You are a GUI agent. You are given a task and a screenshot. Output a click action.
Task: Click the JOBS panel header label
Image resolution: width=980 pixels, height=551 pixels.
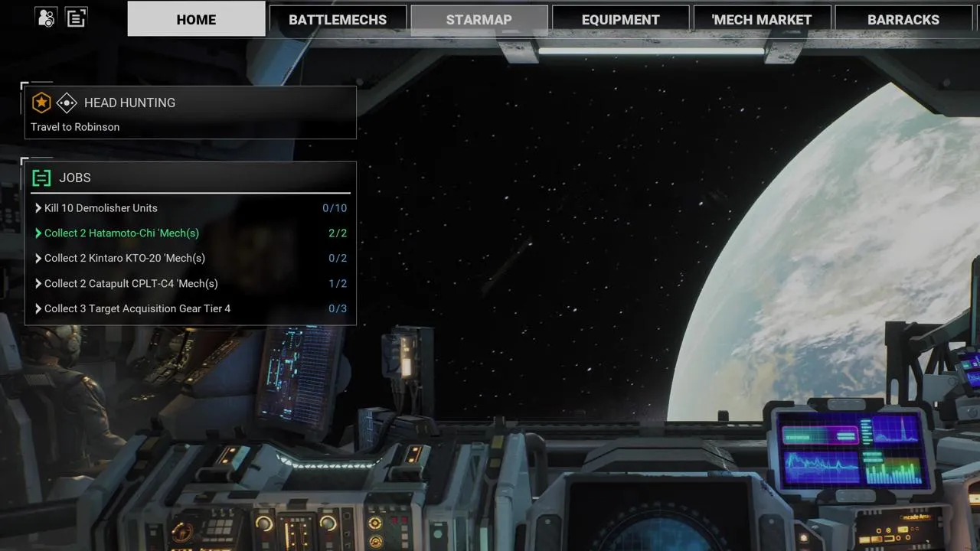75,178
